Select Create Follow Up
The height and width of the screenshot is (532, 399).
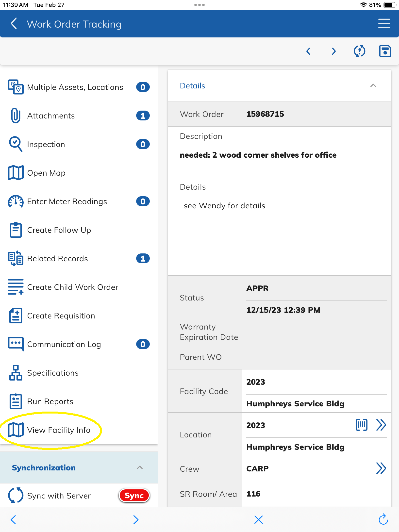(x=79, y=230)
